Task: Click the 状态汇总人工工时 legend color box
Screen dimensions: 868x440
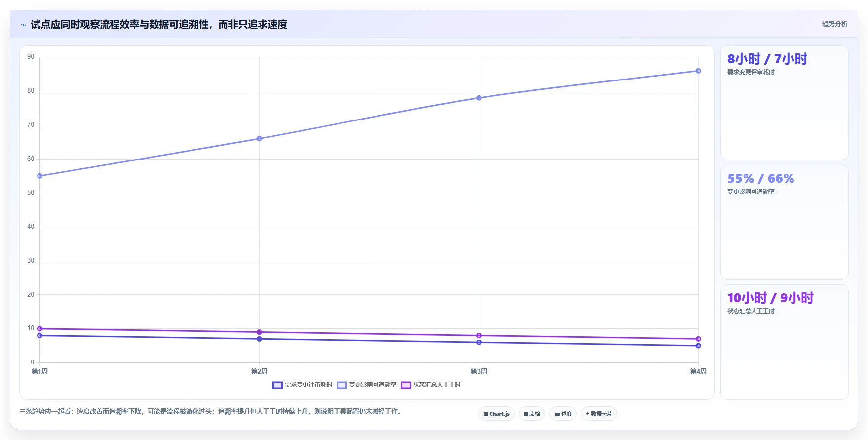Action: (406, 385)
